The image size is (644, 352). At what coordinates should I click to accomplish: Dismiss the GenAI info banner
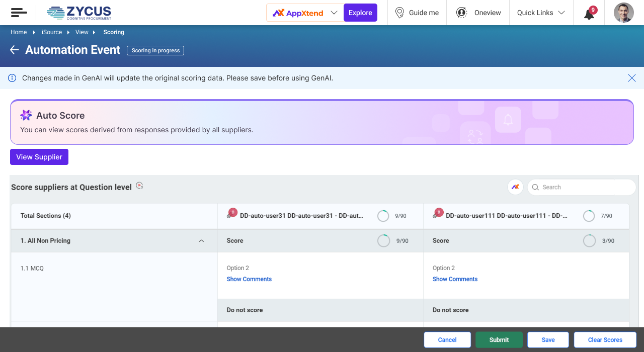(631, 78)
